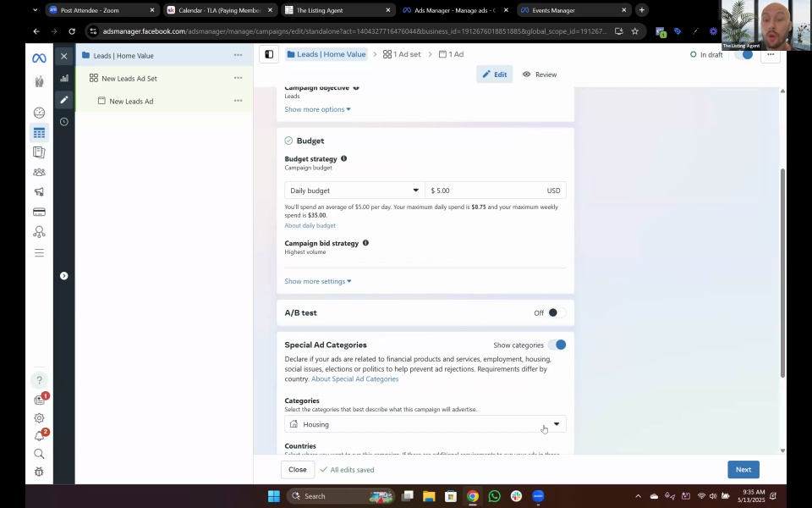Toggle Show categories switch
This screenshot has width=812, height=508.
tap(557, 345)
